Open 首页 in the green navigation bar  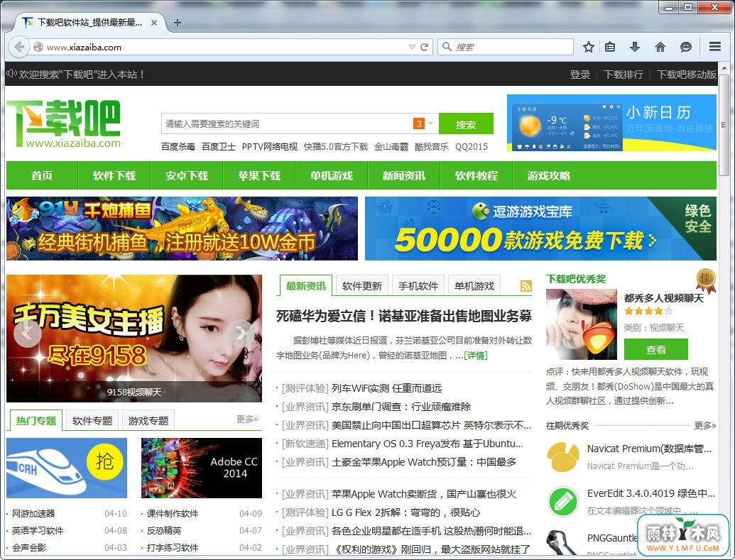[x=42, y=176]
